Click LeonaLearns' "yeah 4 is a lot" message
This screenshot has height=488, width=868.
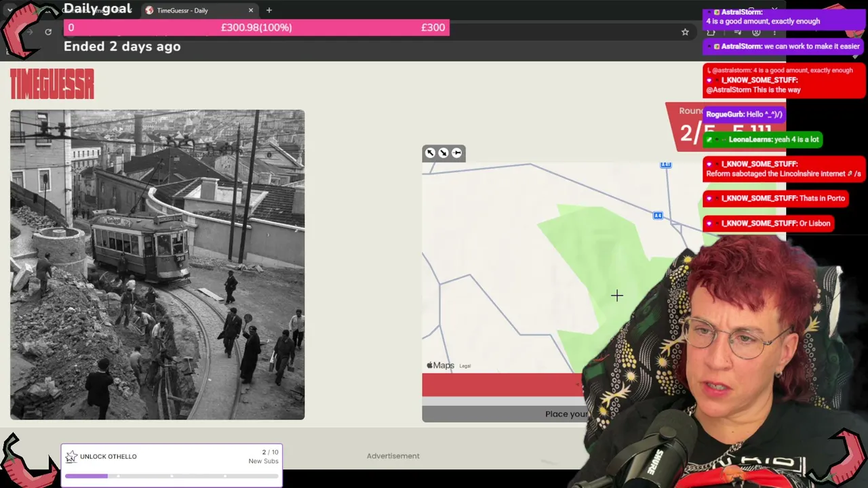pos(763,140)
